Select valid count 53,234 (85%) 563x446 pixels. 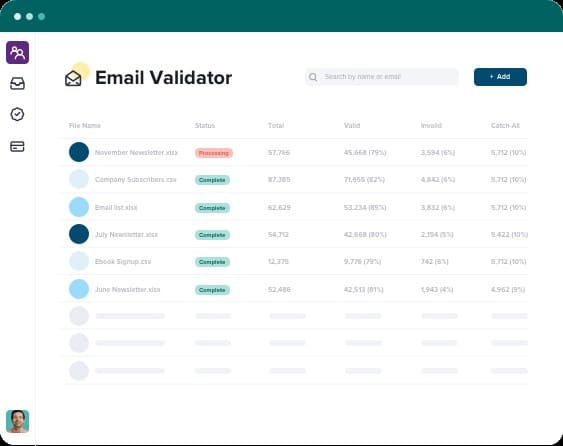pos(365,208)
